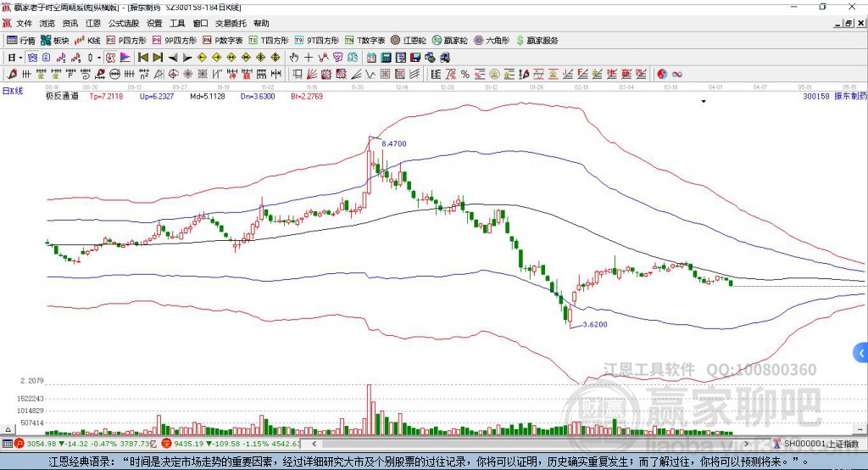868x470 pixels.
Task: Jump to last bar with skip-end icon
Action: (158, 58)
